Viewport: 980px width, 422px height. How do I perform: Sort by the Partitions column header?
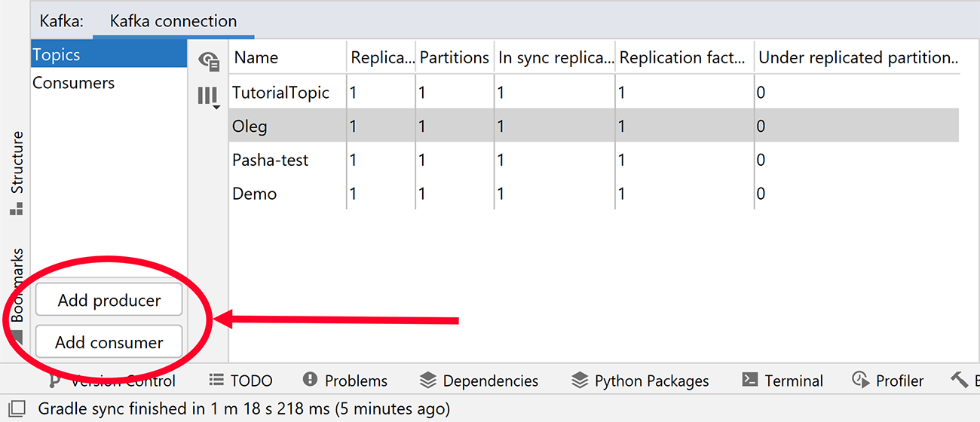[455, 58]
